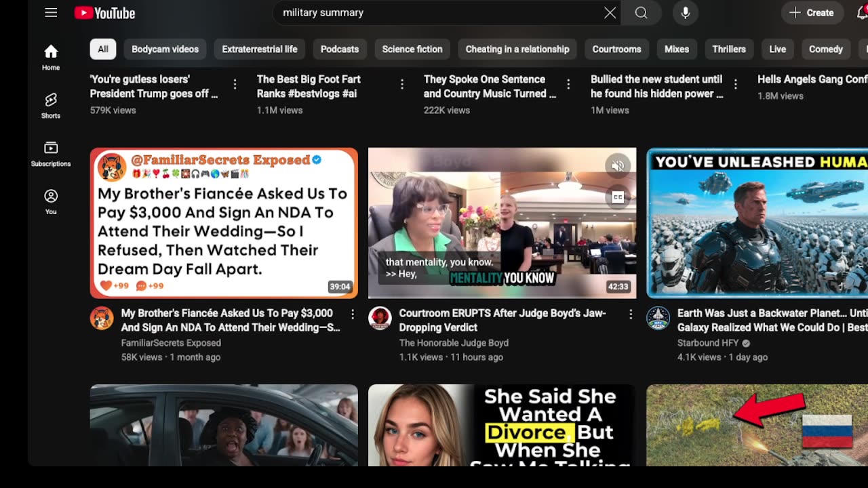Open the hamburger guide menu
Image resolution: width=868 pixels, height=488 pixels.
pyautogui.click(x=51, y=13)
